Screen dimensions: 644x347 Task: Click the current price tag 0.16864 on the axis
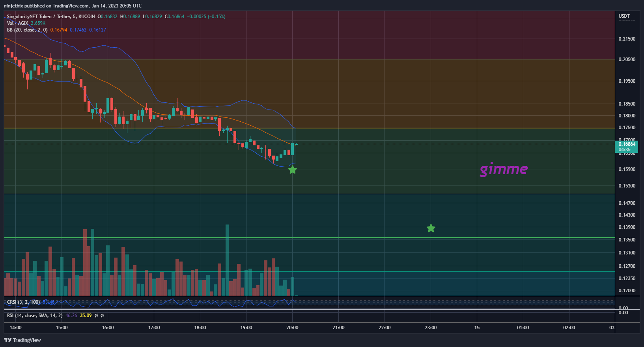coord(627,147)
